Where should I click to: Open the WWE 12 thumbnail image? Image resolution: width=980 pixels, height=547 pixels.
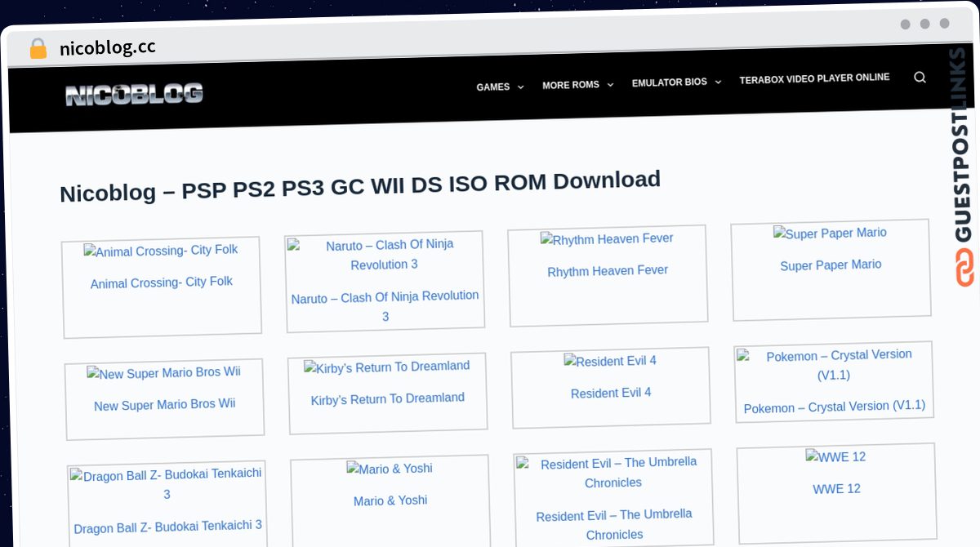(835, 457)
